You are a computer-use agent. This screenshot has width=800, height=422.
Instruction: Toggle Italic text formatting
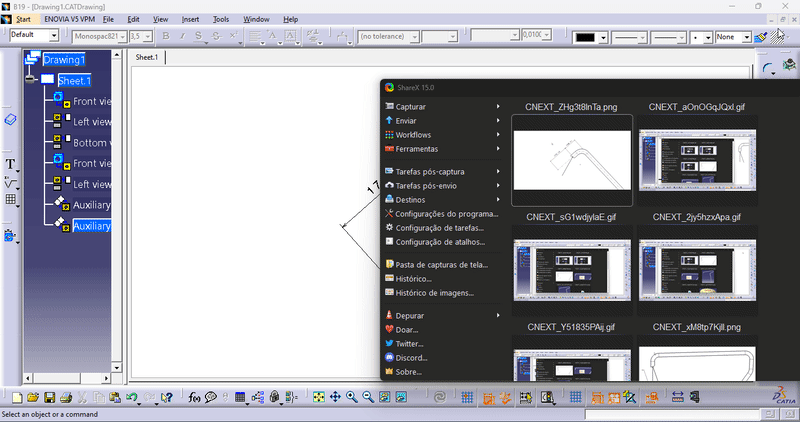tap(182, 36)
